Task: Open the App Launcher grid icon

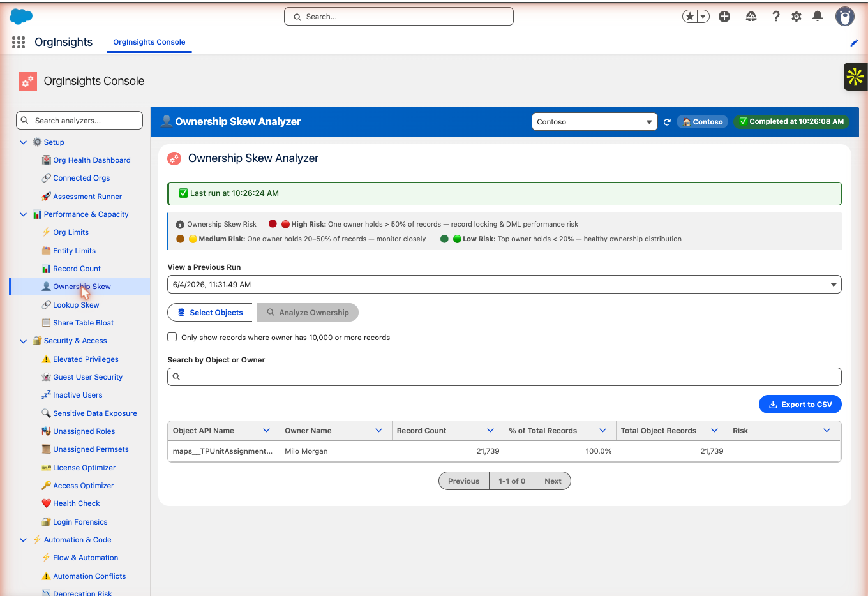Action: click(19, 42)
